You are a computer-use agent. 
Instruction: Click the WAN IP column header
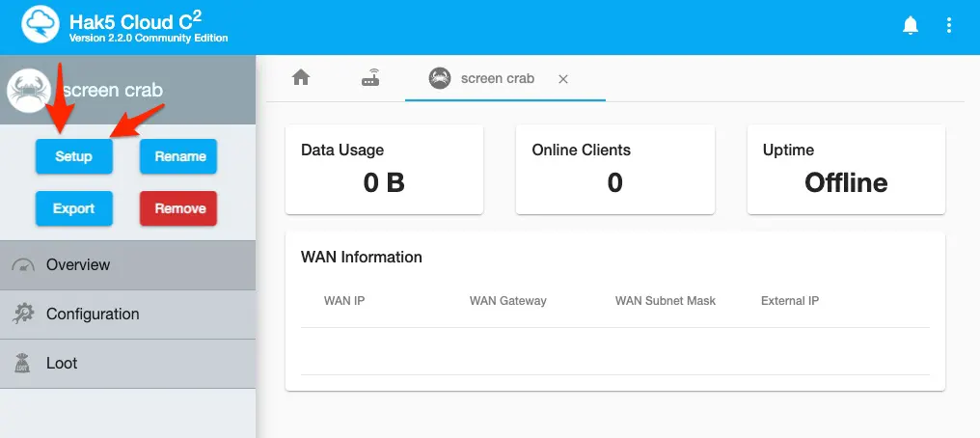[344, 301]
